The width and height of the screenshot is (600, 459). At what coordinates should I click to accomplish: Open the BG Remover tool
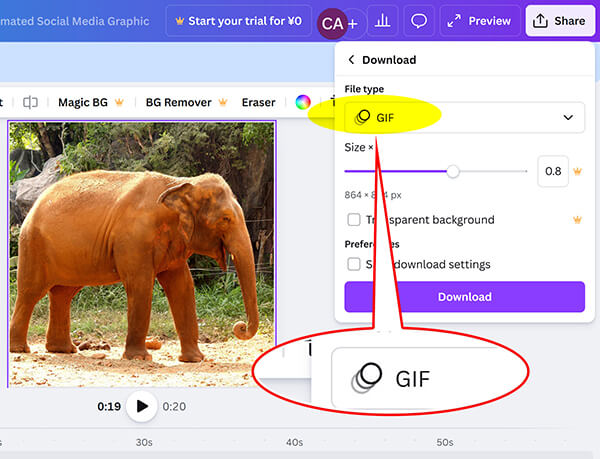(x=186, y=103)
